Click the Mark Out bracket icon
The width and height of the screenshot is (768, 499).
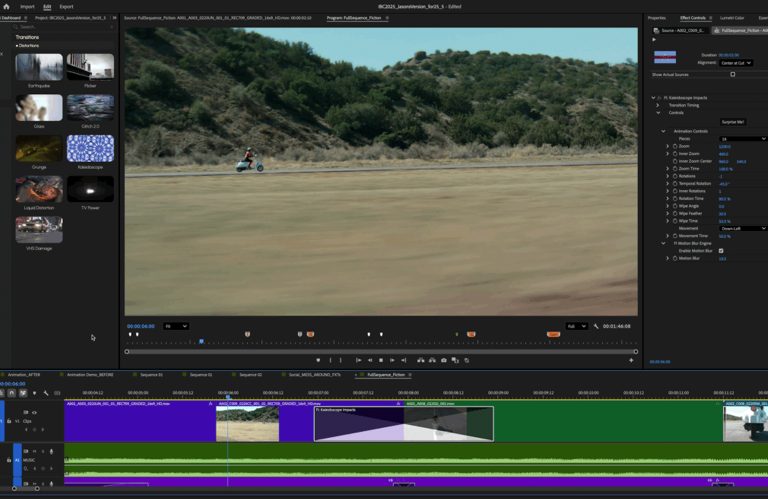click(x=341, y=360)
